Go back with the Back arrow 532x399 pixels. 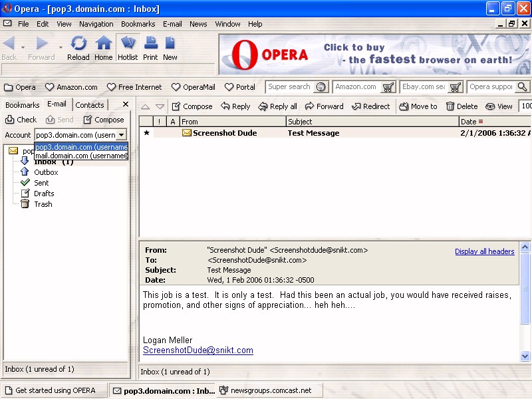9,47
